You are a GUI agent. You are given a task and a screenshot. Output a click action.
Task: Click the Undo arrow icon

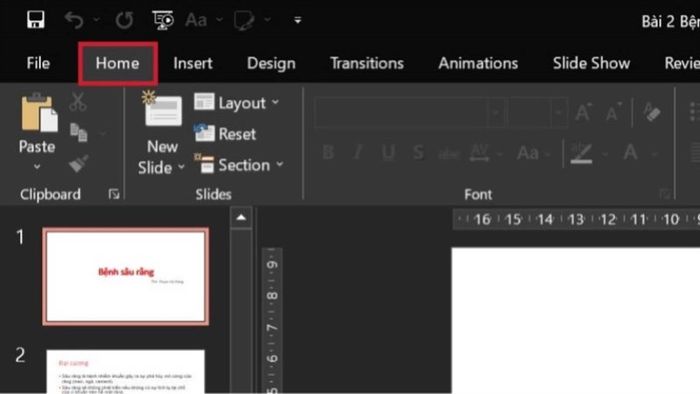[74, 20]
